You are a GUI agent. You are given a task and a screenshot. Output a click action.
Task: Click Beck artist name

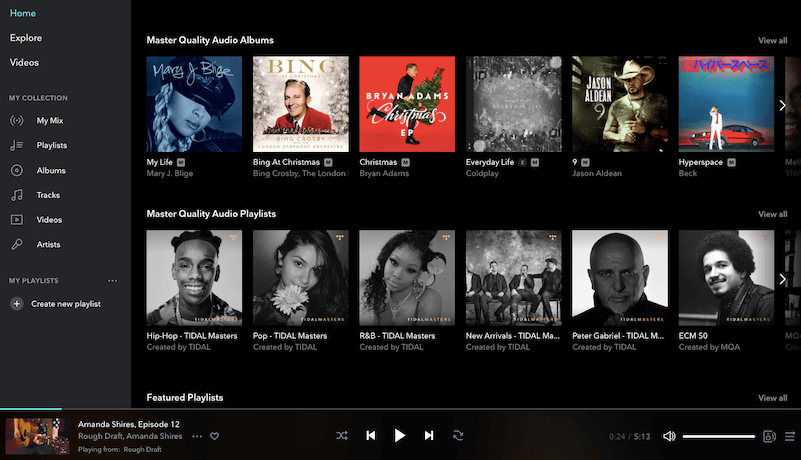click(688, 173)
